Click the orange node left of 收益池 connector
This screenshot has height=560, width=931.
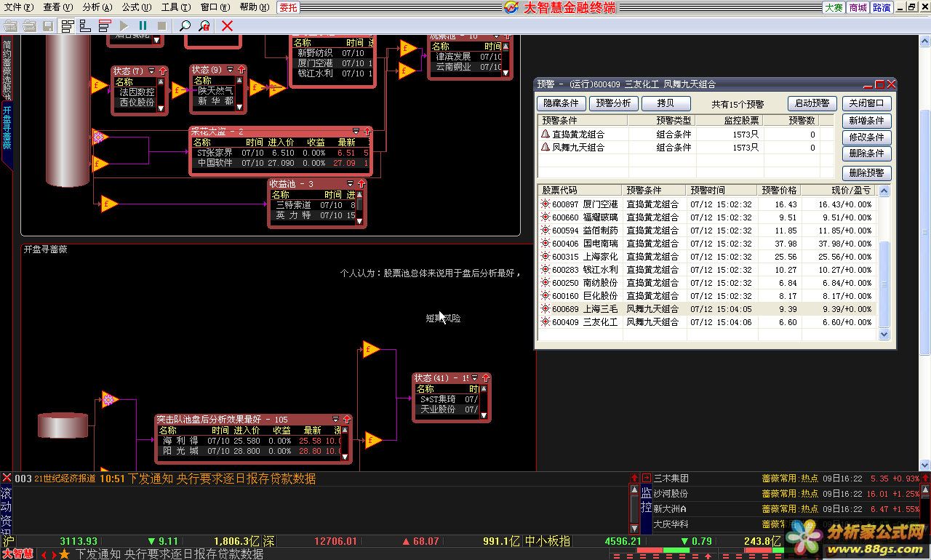pyautogui.click(x=109, y=204)
